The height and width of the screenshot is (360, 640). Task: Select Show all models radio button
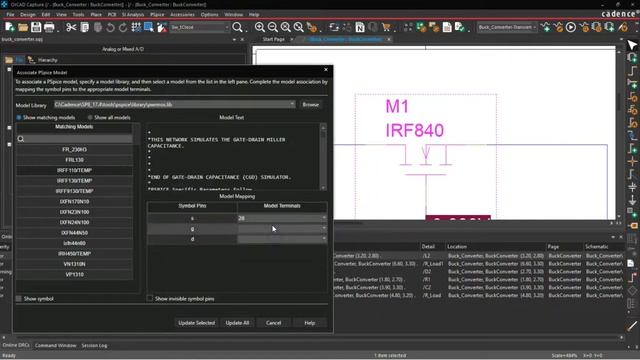90,118
